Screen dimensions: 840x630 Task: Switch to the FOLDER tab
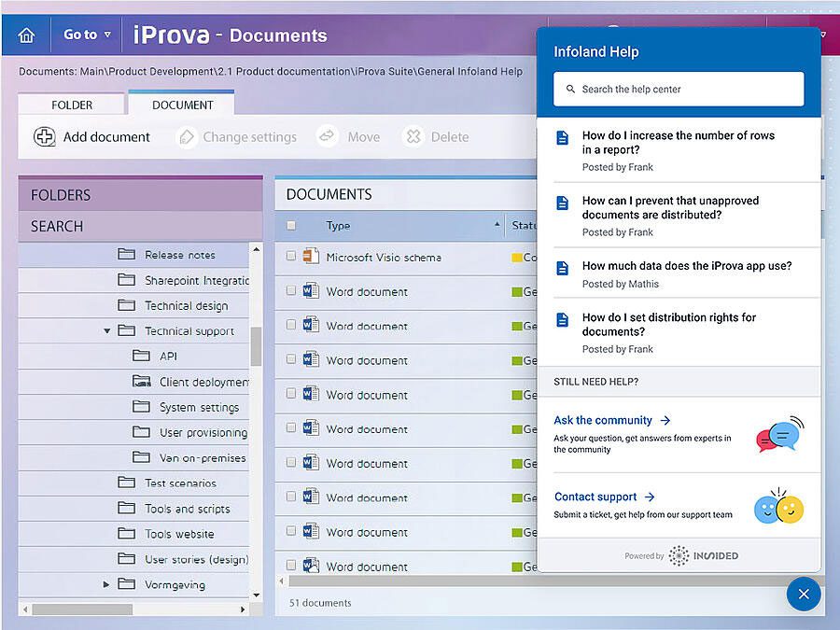click(72, 105)
